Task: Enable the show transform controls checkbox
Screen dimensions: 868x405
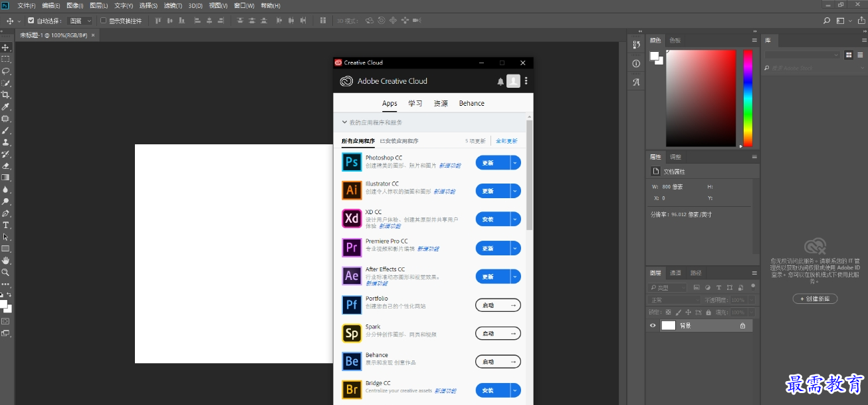Action: point(103,21)
